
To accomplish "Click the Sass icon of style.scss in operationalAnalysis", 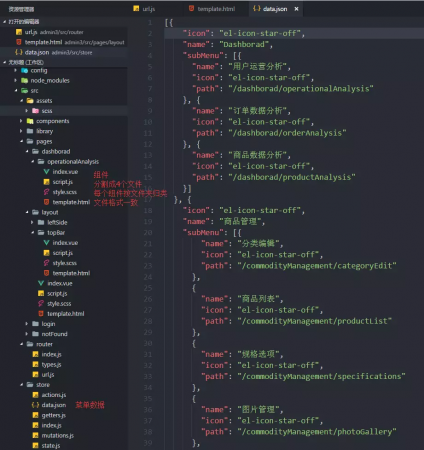I will click(x=47, y=192).
